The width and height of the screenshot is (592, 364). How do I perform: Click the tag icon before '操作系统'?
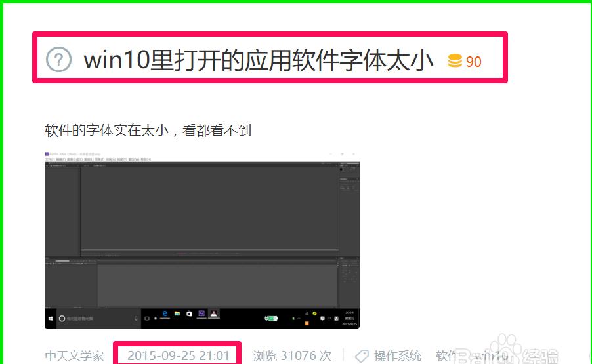pyautogui.click(x=362, y=355)
